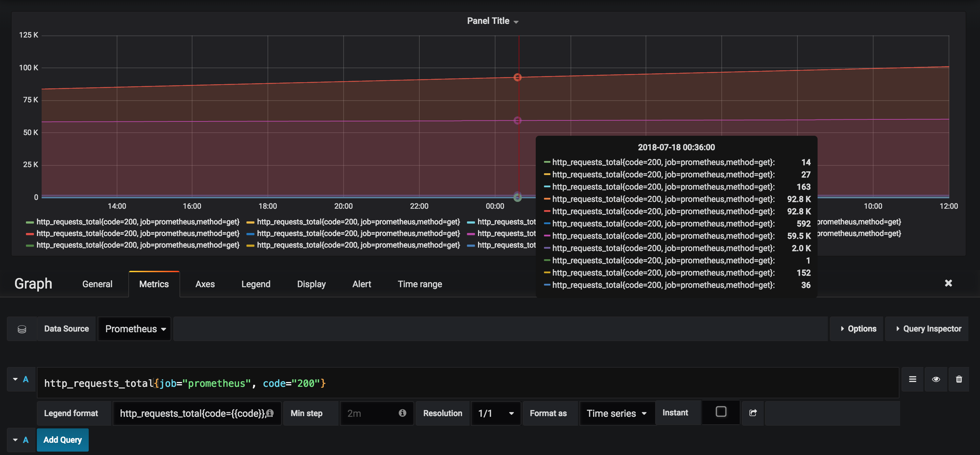Toggle the Instant query mode checkbox
This screenshot has height=455, width=980.
(x=721, y=412)
